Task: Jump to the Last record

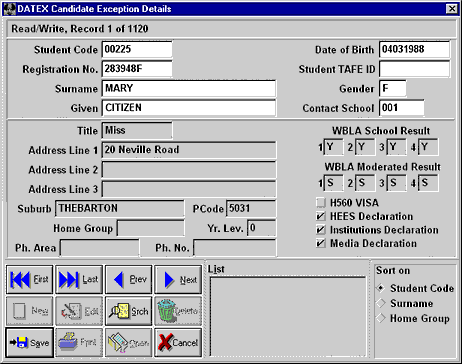Action: (79, 279)
